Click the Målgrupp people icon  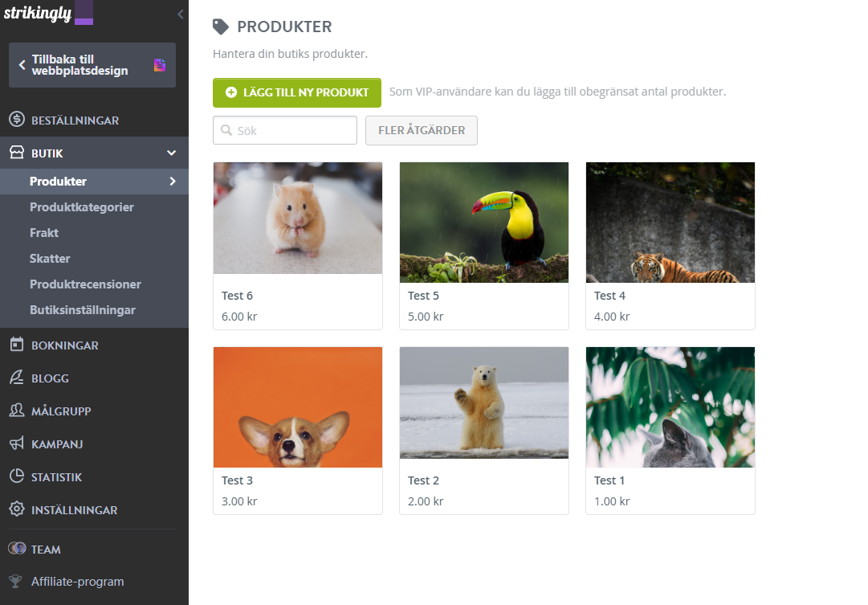17,410
